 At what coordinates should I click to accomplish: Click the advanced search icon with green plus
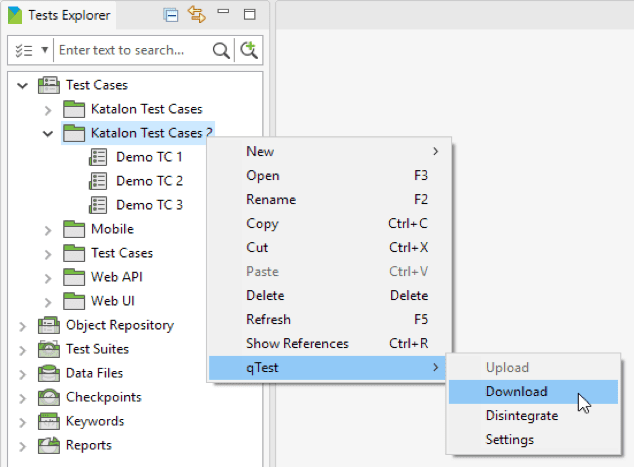(249, 50)
